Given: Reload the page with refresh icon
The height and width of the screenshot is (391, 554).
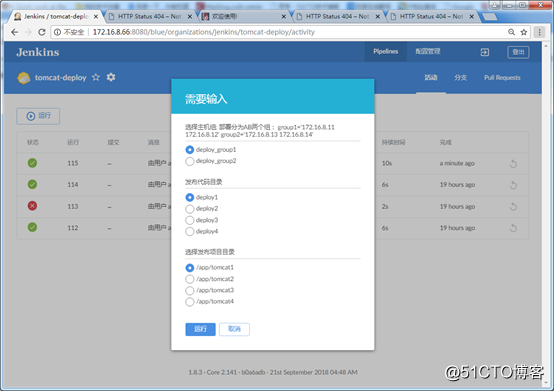Looking at the screenshot, I should click(x=42, y=32).
